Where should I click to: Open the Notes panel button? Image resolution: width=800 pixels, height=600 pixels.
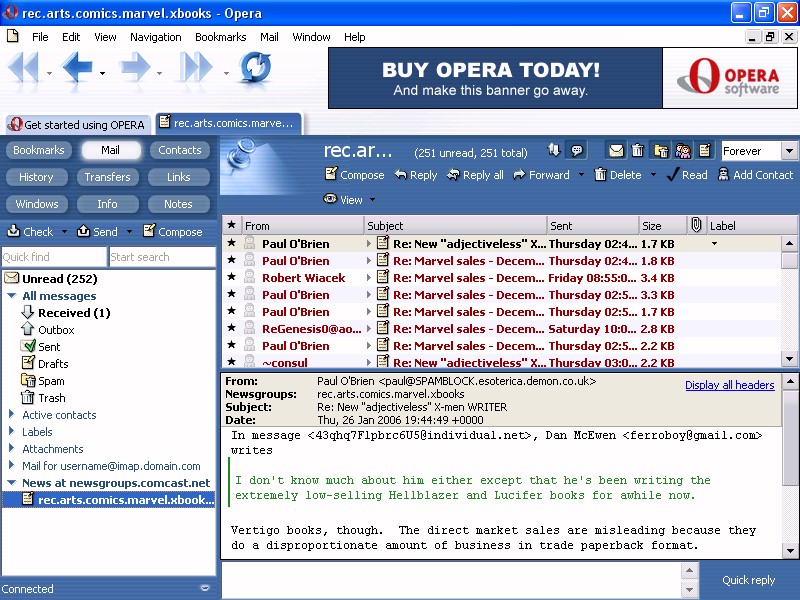(x=178, y=204)
